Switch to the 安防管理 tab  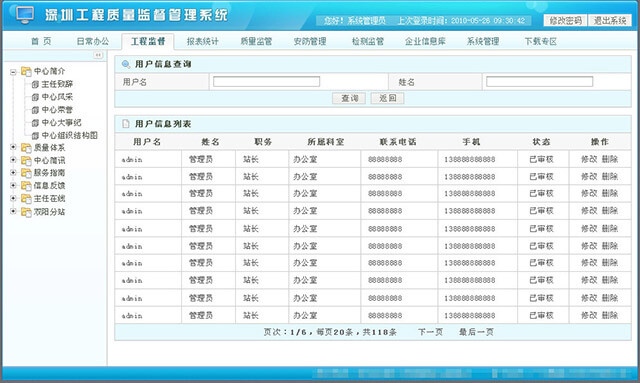[x=310, y=41]
